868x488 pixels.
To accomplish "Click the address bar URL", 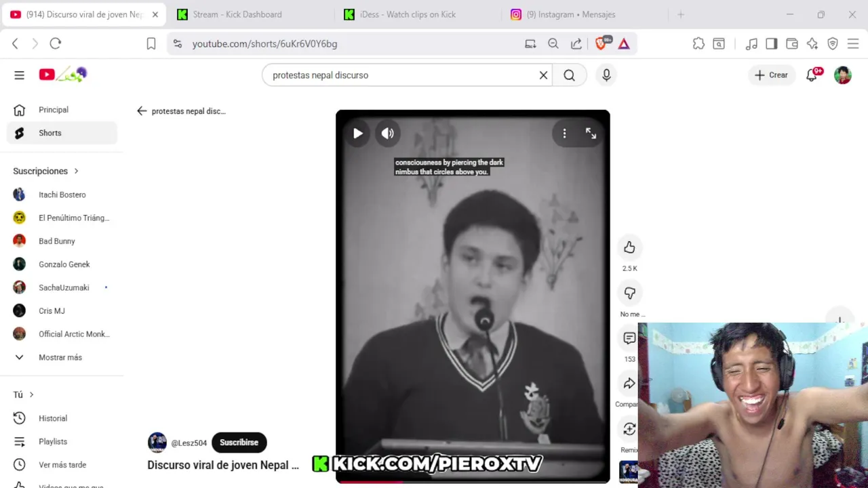I will (x=264, y=44).
